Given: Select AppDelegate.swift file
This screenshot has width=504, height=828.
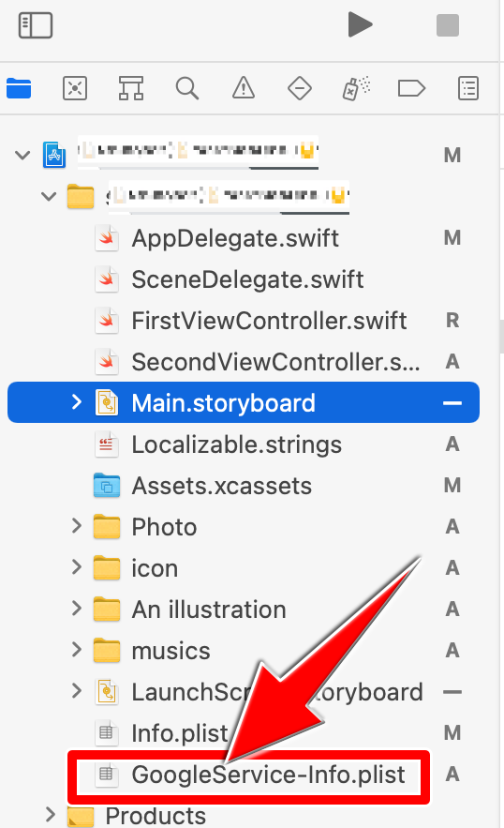Looking at the screenshot, I should coord(235,238).
